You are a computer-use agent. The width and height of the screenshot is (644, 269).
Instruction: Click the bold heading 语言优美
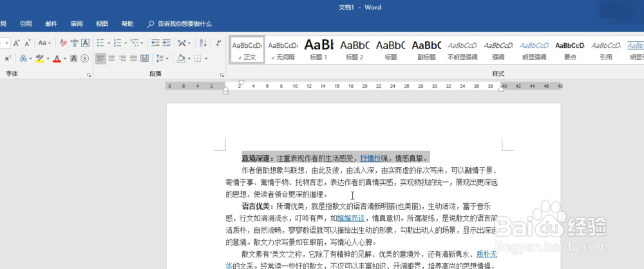pyautogui.click(x=257, y=206)
